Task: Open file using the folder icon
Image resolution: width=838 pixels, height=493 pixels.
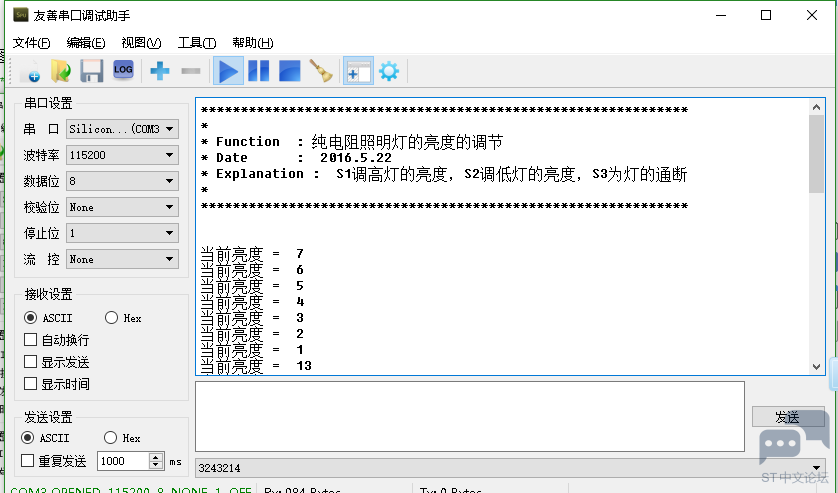Action: tap(61, 71)
